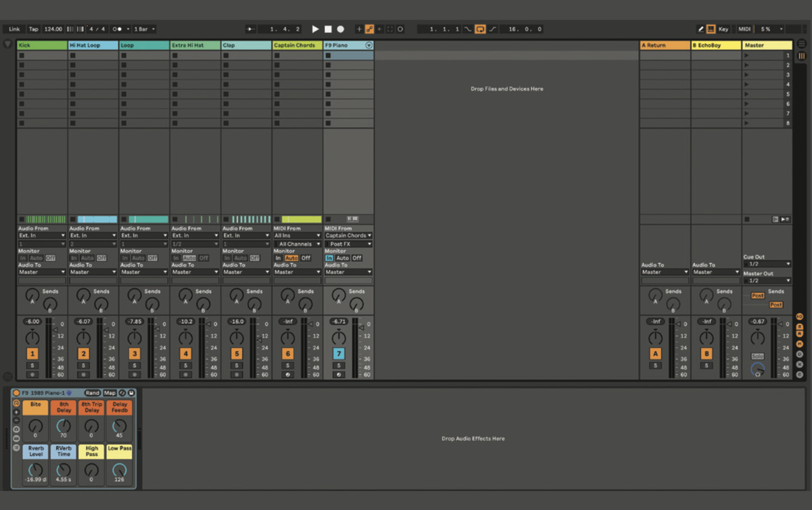Open the MIDI From chooser on F9 Piano

tap(348, 235)
